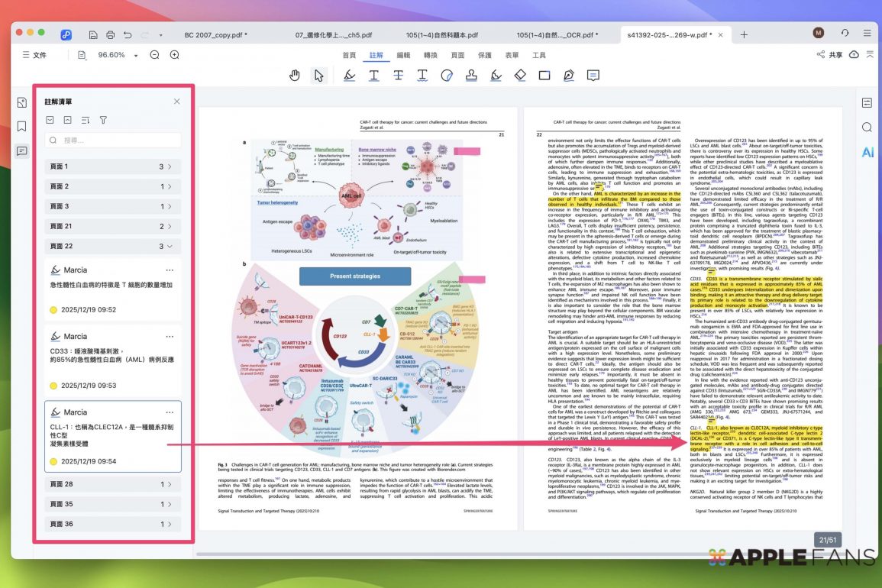Zoom out with the minus magnifier
The width and height of the screenshot is (882, 588).
[155, 55]
